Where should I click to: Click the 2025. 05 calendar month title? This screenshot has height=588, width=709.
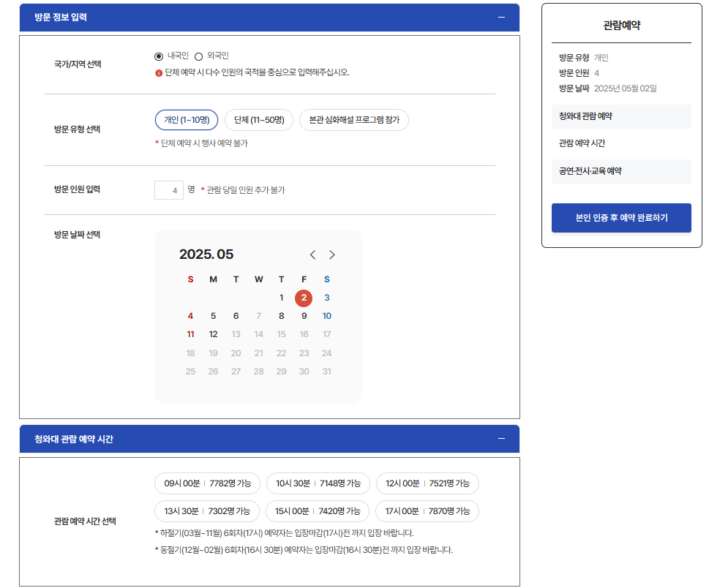point(206,255)
